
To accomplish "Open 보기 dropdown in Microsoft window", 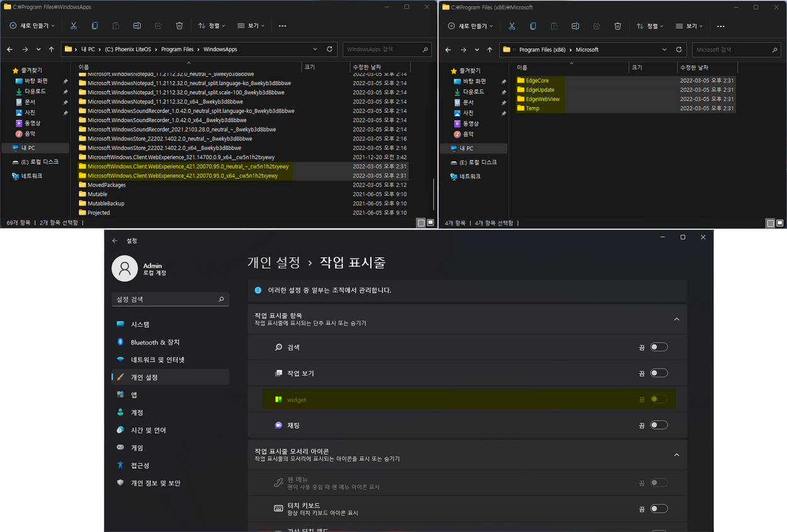I will (689, 26).
